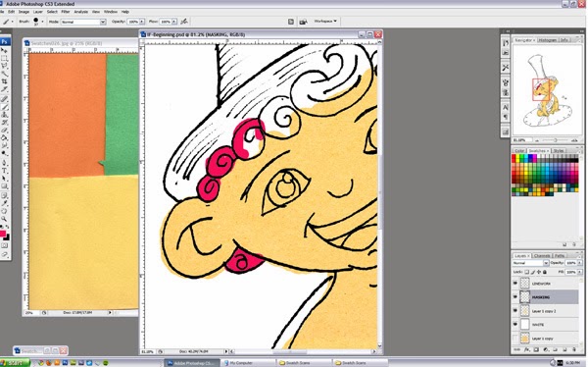Select the Hand tool

tap(5, 211)
